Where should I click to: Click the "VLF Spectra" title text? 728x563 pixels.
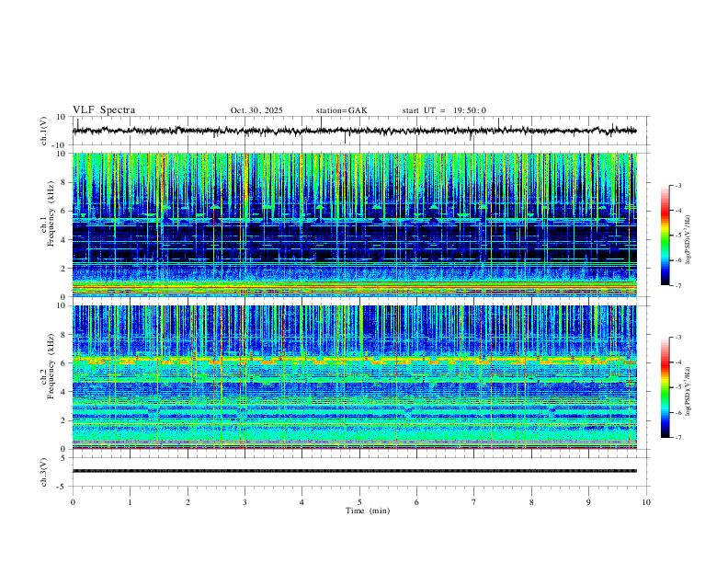pos(104,110)
